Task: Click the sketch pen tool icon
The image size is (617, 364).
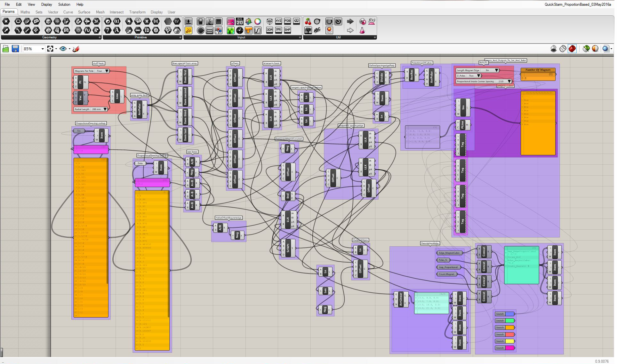Action: [76, 49]
